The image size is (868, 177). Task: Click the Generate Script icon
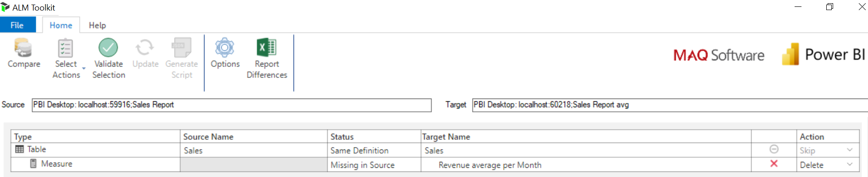coord(182,48)
